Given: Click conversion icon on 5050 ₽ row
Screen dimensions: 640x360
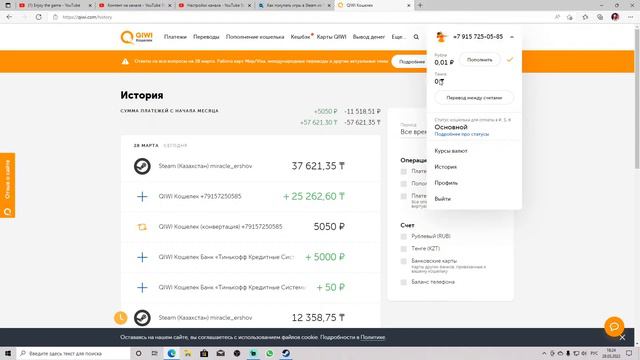Looking at the screenshot, I should tap(142, 227).
